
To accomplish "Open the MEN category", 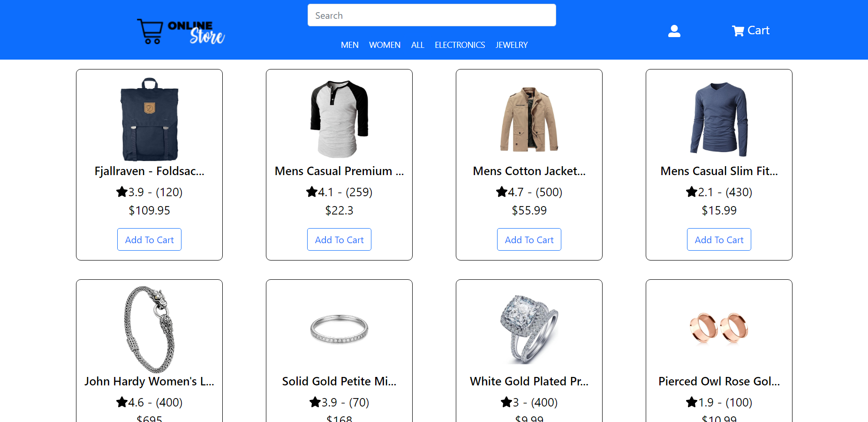I will tap(349, 45).
